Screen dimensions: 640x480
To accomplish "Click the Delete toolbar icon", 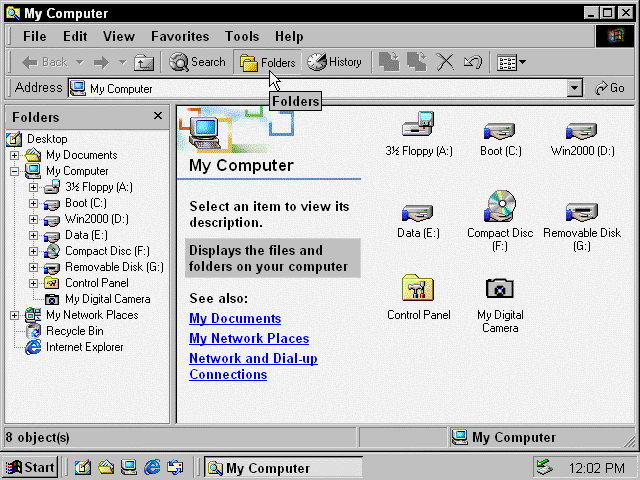I will 445,62.
